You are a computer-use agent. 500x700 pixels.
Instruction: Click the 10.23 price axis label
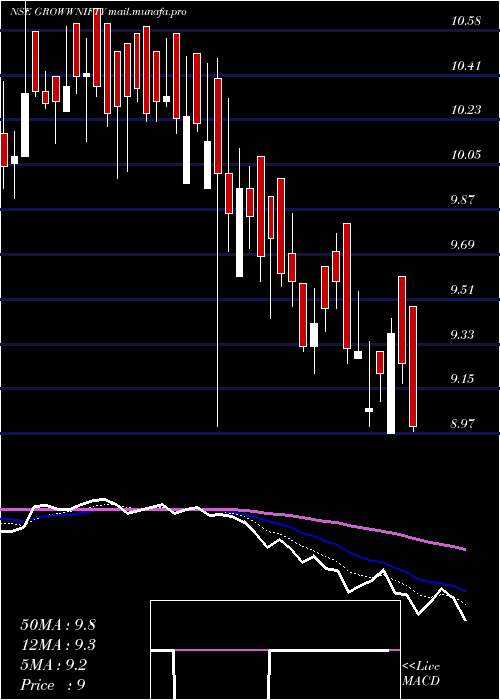(466, 110)
